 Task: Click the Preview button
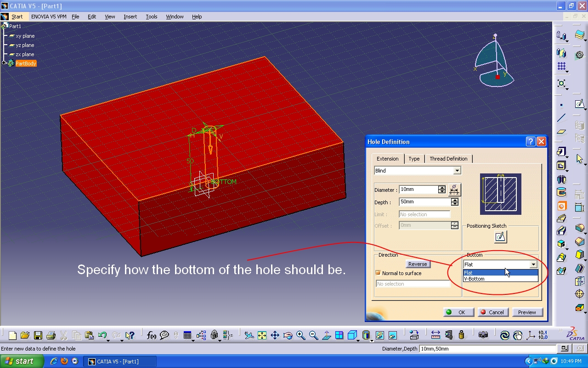527,312
